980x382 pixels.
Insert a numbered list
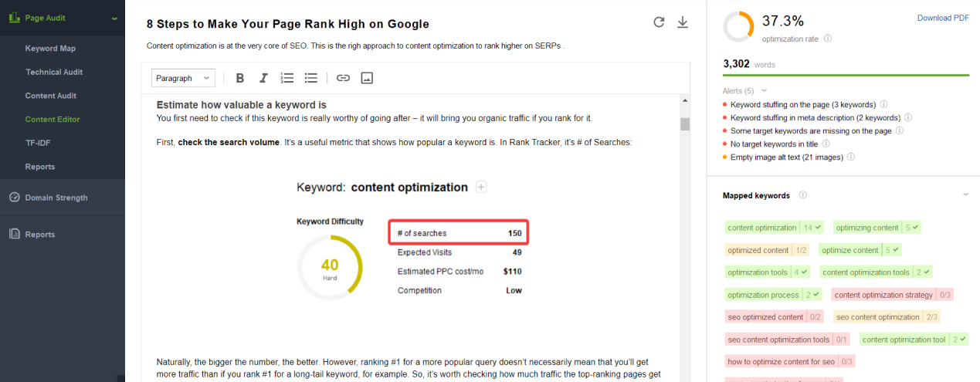287,78
